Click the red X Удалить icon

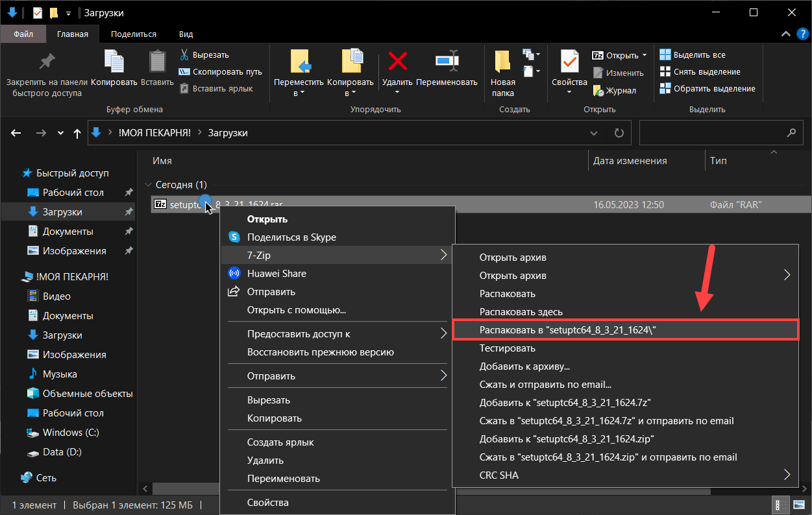tap(397, 62)
